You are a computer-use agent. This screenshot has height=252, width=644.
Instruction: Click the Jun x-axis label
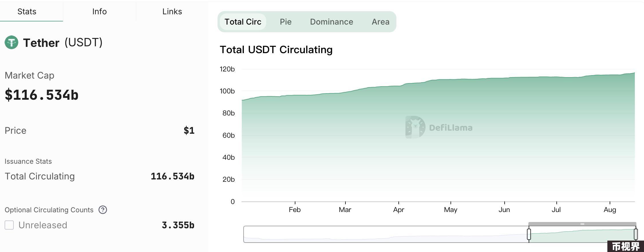[x=504, y=210]
